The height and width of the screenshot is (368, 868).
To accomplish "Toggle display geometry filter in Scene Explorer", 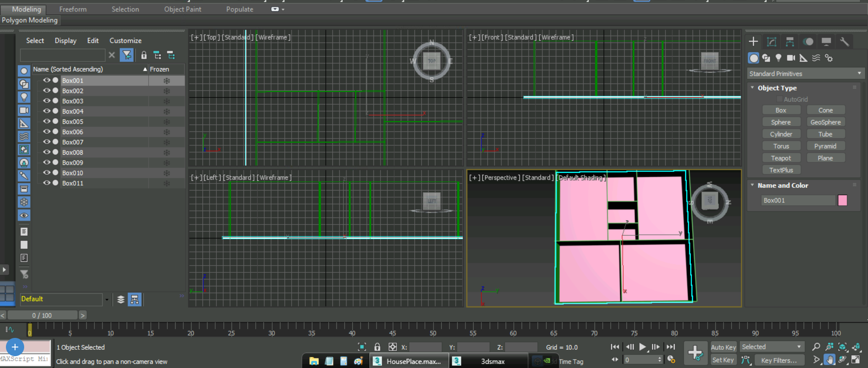I will coord(24,71).
